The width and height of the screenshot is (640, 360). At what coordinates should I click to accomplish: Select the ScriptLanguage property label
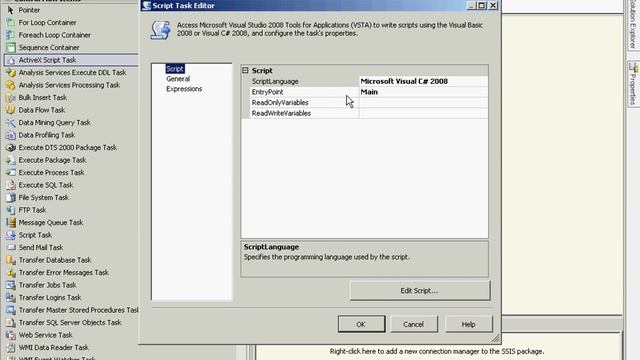(275, 81)
